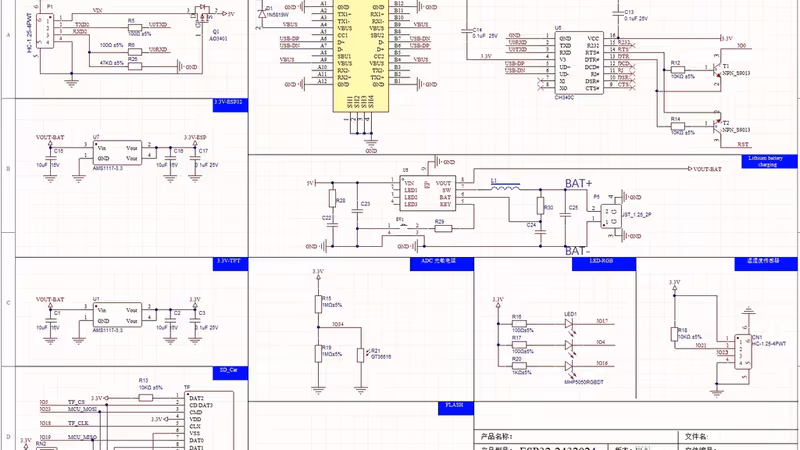Select the U7 AMS1117-3.3 regulator body

click(118, 153)
